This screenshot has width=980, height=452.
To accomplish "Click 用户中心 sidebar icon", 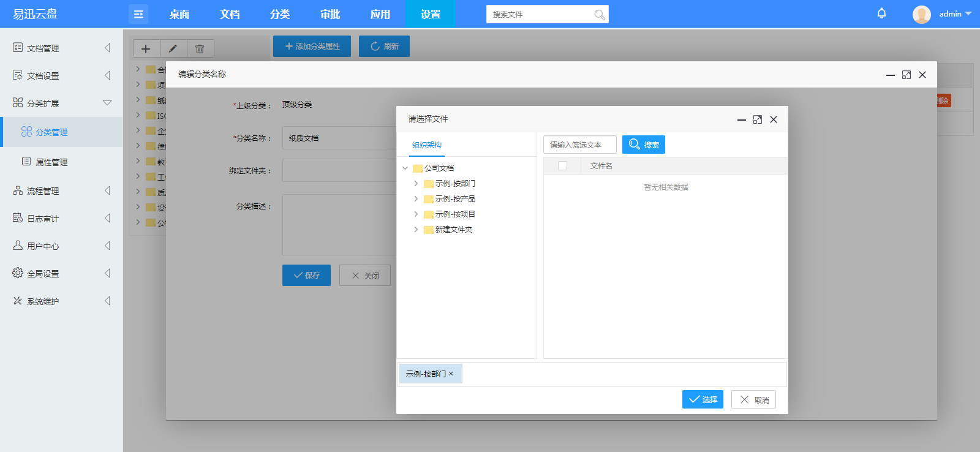I will [x=18, y=246].
